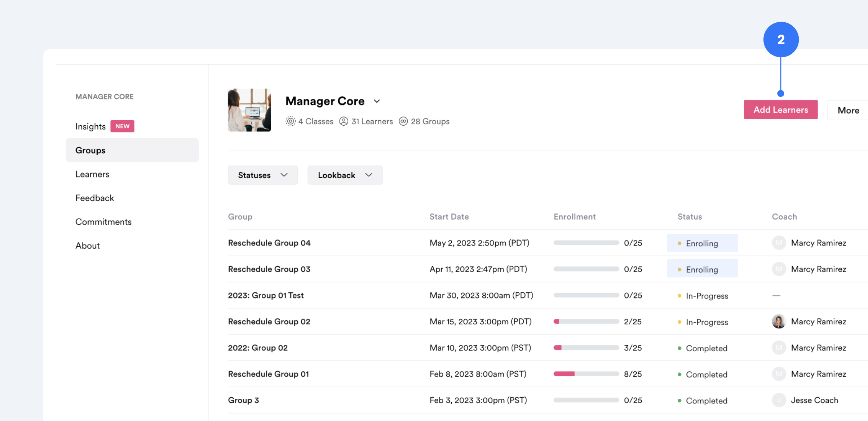Go to Feedback in sidebar
This screenshot has height=421, width=868.
tap(94, 198)
